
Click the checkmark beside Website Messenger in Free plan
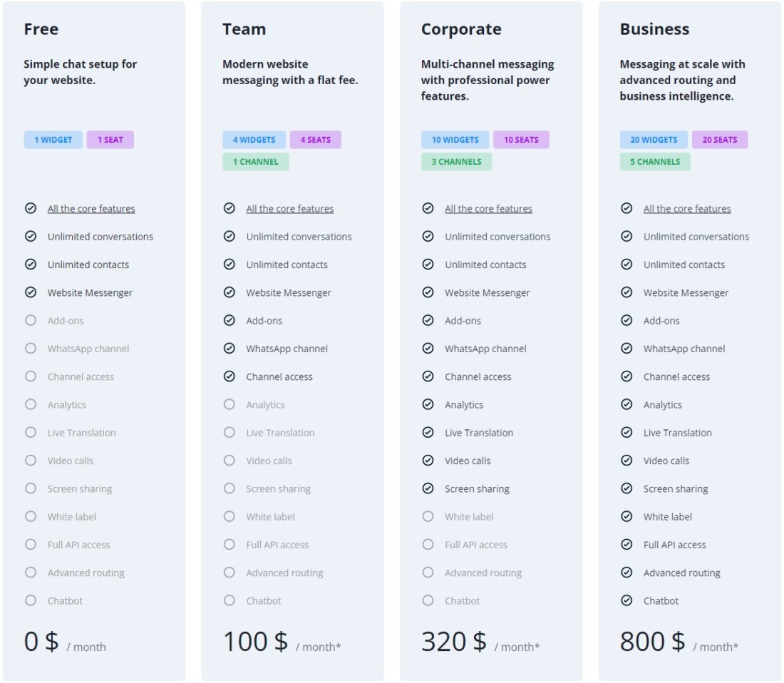pos(31,292)
